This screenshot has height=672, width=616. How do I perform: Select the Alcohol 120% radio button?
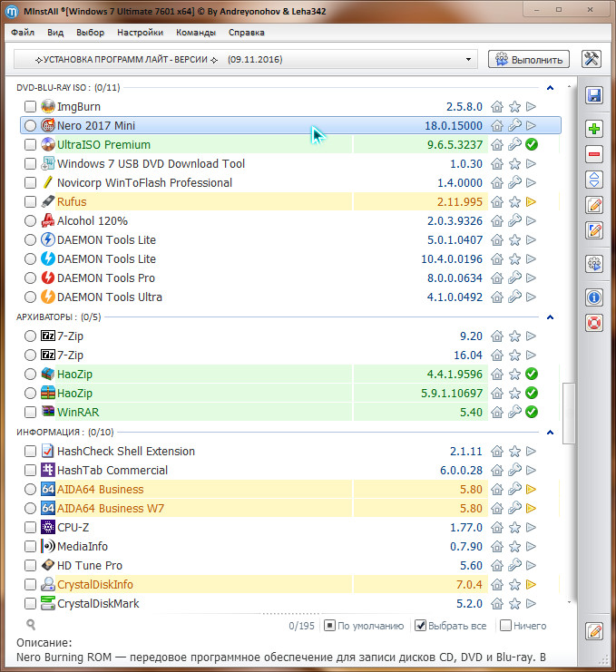point(30,220)
